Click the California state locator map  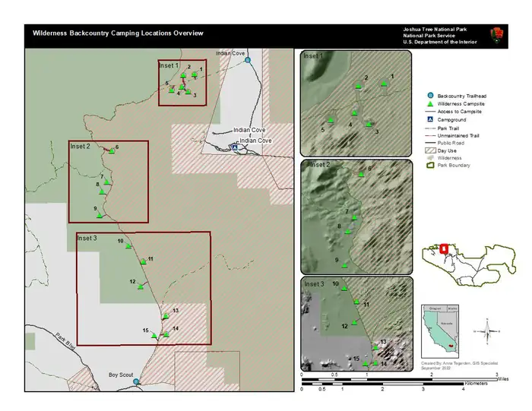click(440, 331)
